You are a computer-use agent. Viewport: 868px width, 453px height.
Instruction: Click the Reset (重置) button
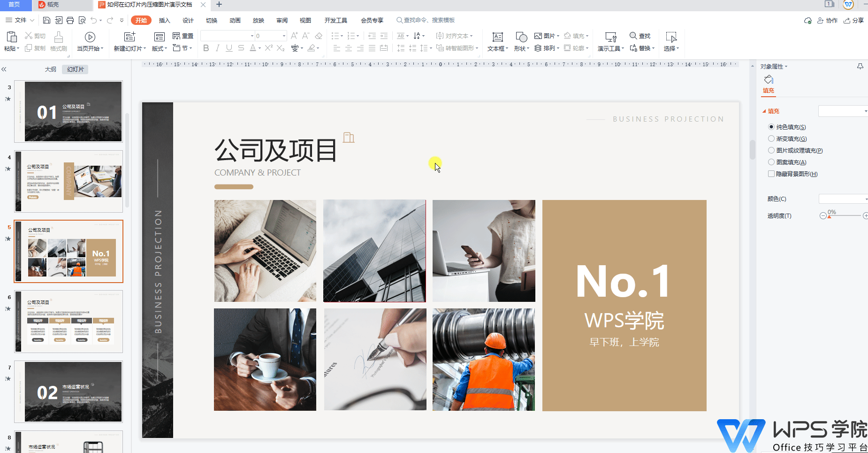click(x=183, y=36)
